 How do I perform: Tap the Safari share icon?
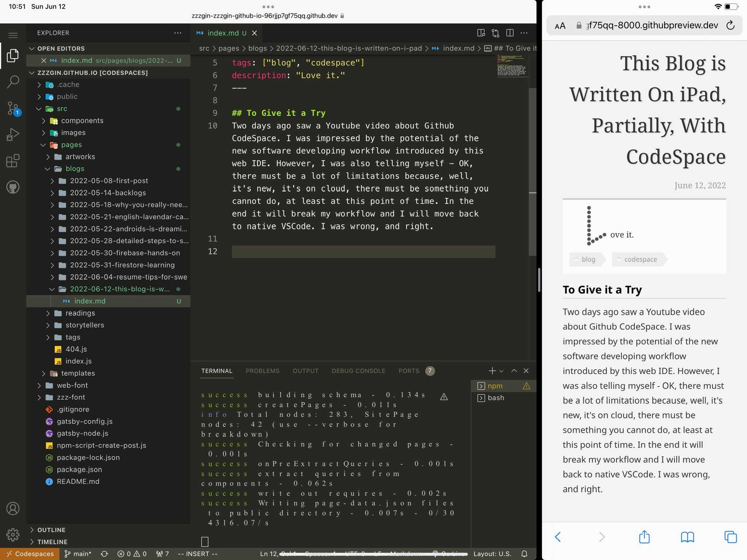coord(645,537)
